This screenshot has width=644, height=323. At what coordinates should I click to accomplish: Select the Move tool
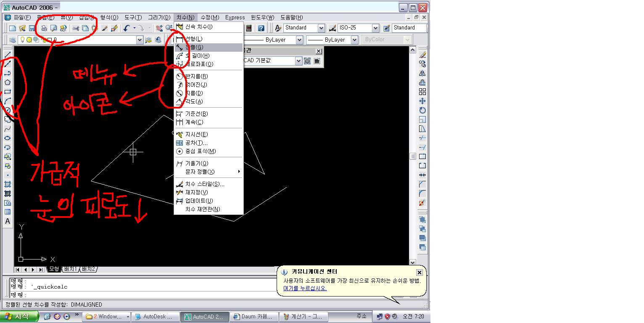(422, 101)
